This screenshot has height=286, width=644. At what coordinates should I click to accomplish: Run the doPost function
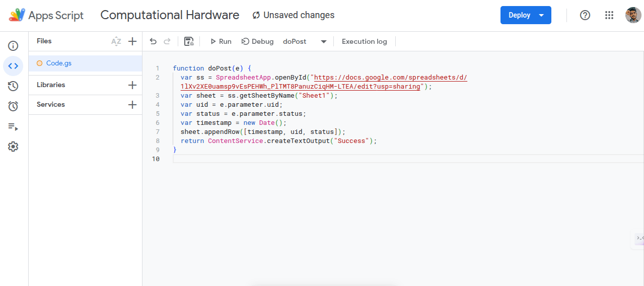click(x=221, y=41)
